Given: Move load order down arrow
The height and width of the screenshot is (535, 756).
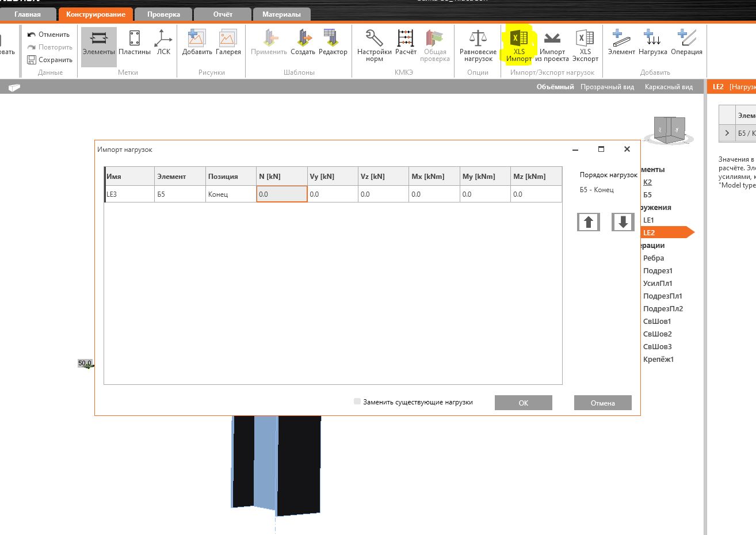Looking at the screenshot, I should [623, 222].
